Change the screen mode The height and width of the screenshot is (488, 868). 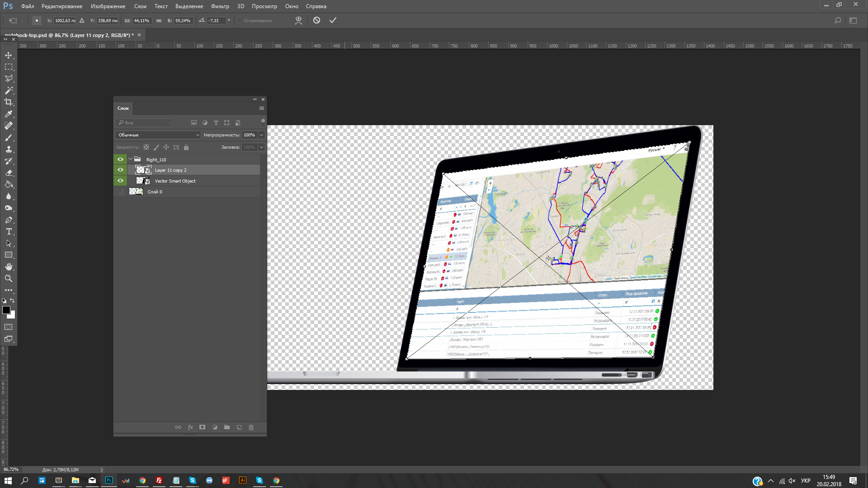tap(9, 338)
